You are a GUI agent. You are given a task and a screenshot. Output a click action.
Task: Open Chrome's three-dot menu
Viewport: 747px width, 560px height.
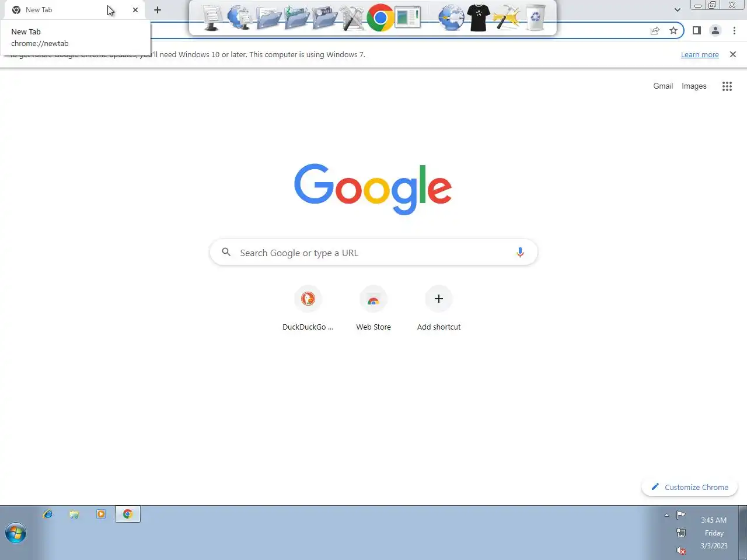pyautogui.click(x=734, y=30)
